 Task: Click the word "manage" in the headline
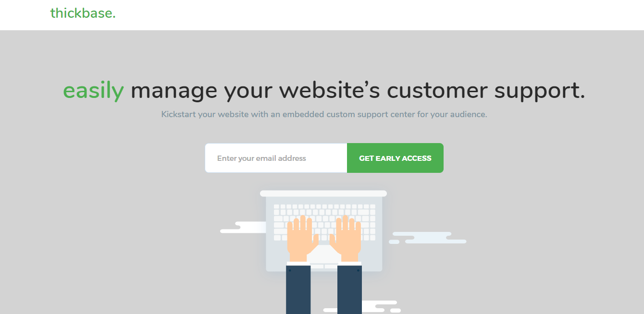click(x=174, y=91)
